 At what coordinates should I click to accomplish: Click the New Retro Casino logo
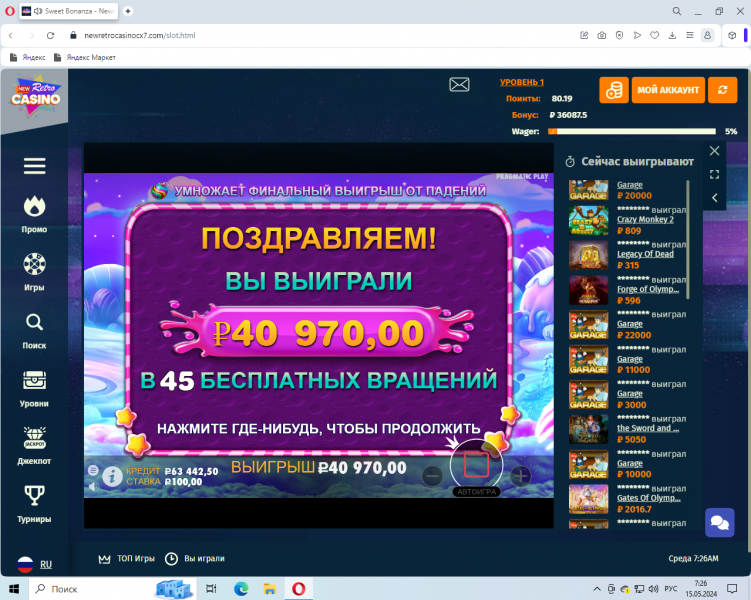point(35,95)
